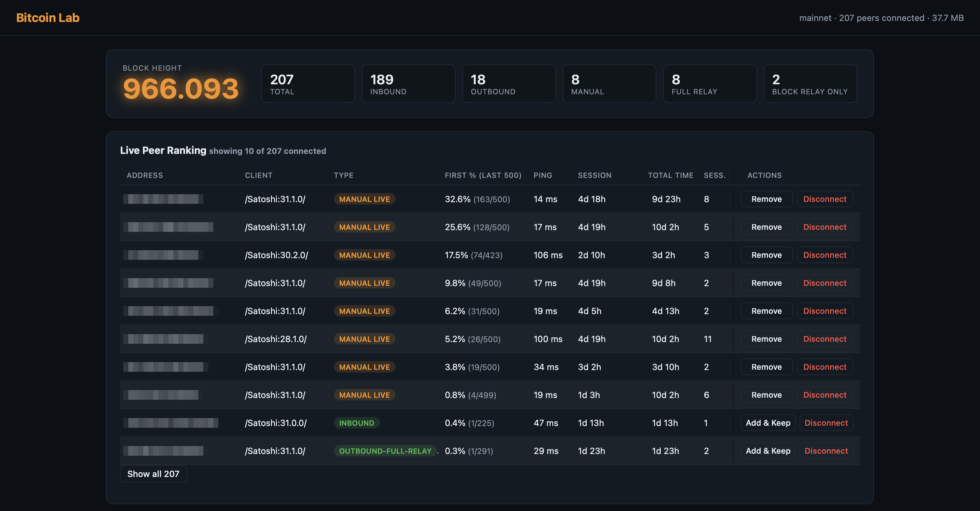The height and width of the screenshot is (511, 980).
Task: Click the 106 ms ping value
Action: (x=548, y=255)
